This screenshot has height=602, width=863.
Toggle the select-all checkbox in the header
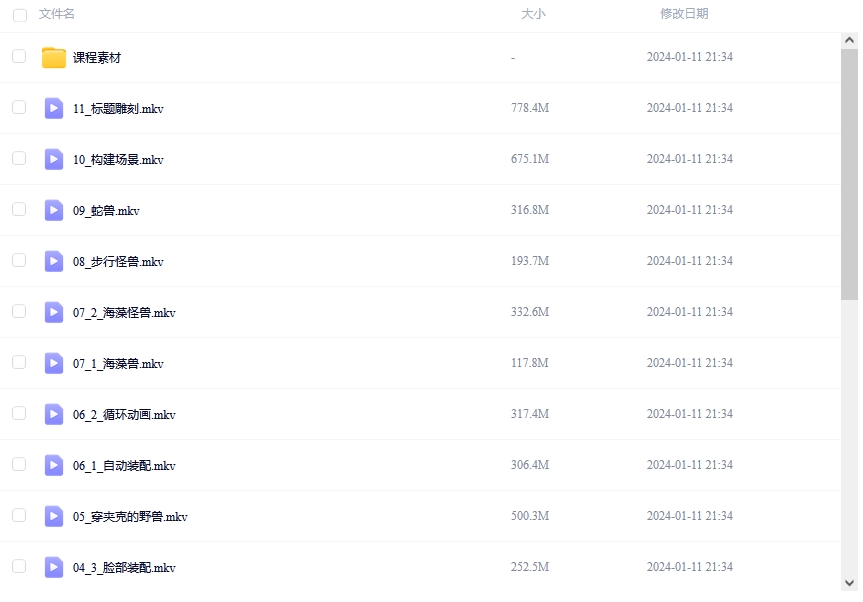[x=19, y=15]
